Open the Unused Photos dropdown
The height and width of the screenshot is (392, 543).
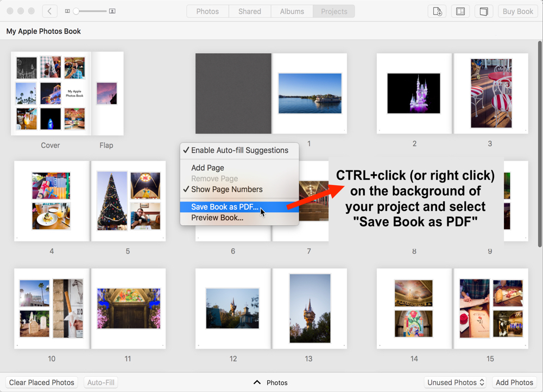tap(455, 382)
